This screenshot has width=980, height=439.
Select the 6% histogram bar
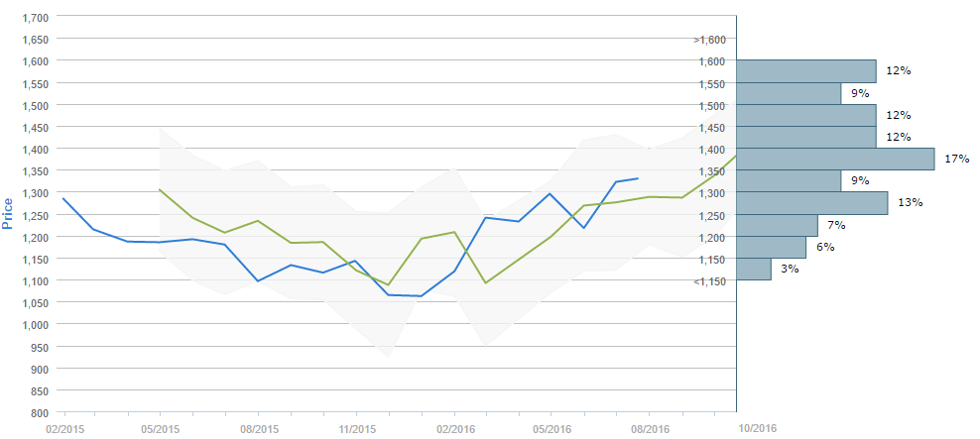[x=771, y=247]
